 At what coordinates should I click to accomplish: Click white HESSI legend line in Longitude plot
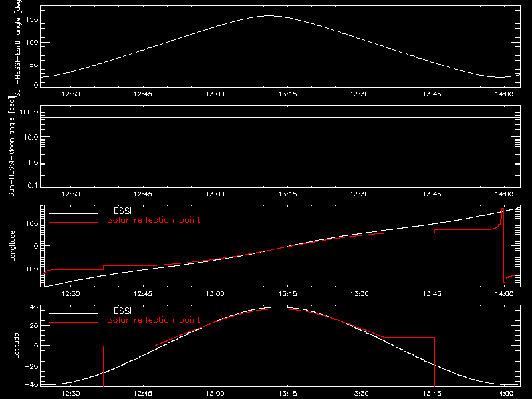pos(74,213)
